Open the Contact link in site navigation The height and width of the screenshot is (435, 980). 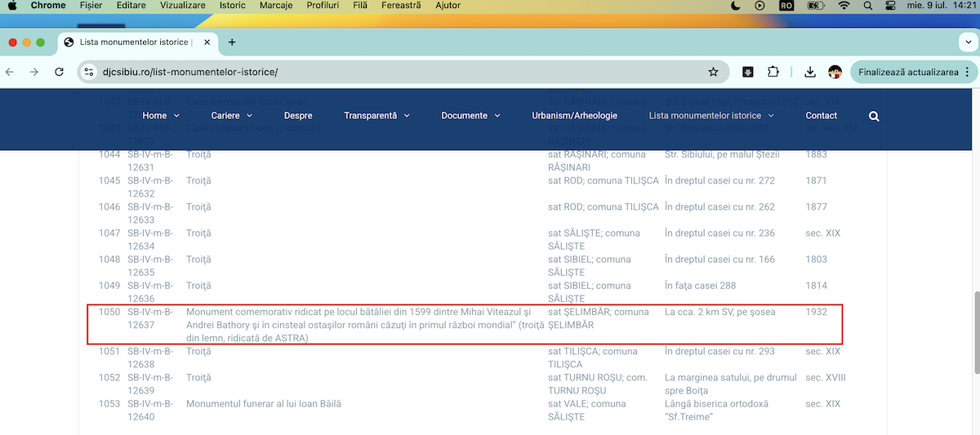pos(821,116)
